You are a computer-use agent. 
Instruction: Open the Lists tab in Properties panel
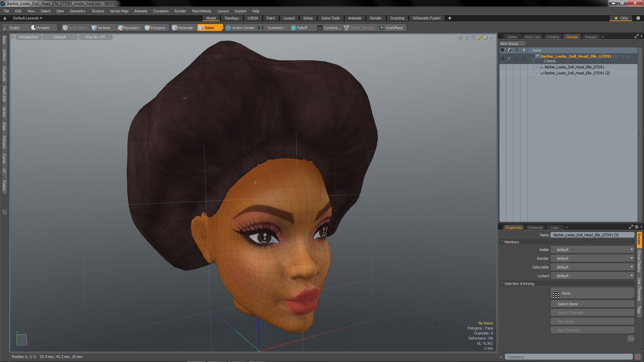554,228
